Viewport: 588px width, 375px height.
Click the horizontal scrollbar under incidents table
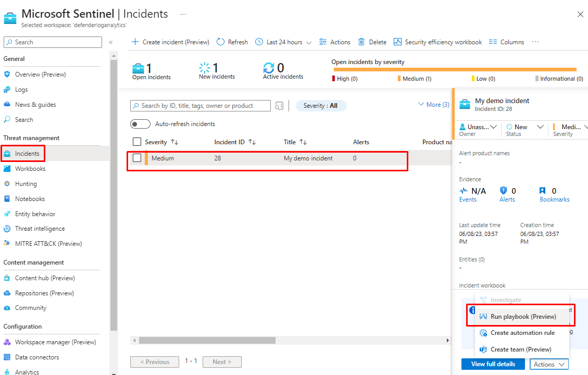(x=207, y=341)
